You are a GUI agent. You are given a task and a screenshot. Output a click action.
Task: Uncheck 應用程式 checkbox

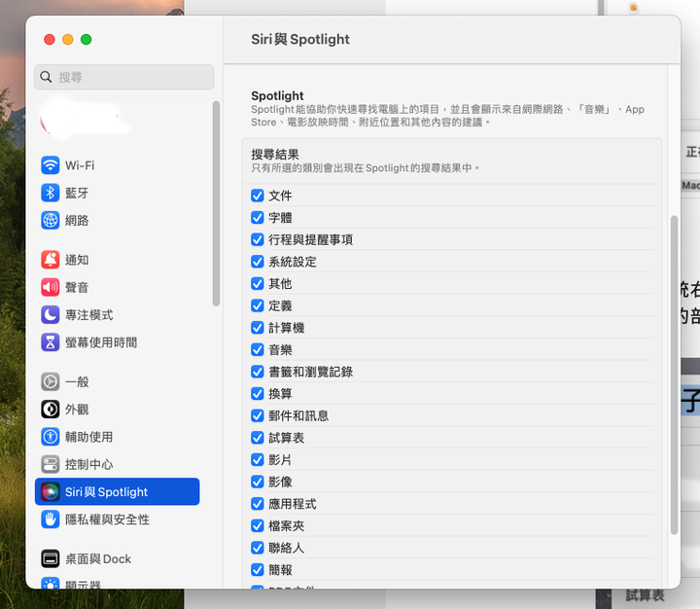coord(257,504)
